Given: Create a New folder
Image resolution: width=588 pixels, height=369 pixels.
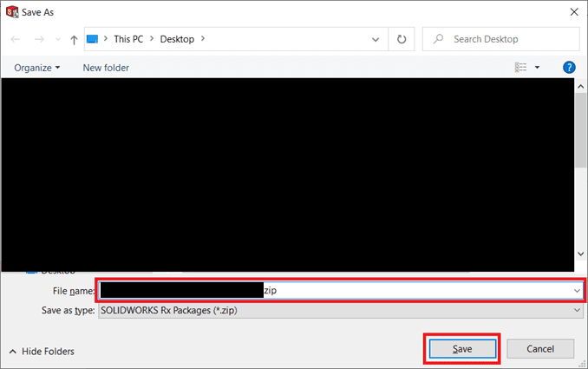Looking at the screenshot, I should 106,68.
